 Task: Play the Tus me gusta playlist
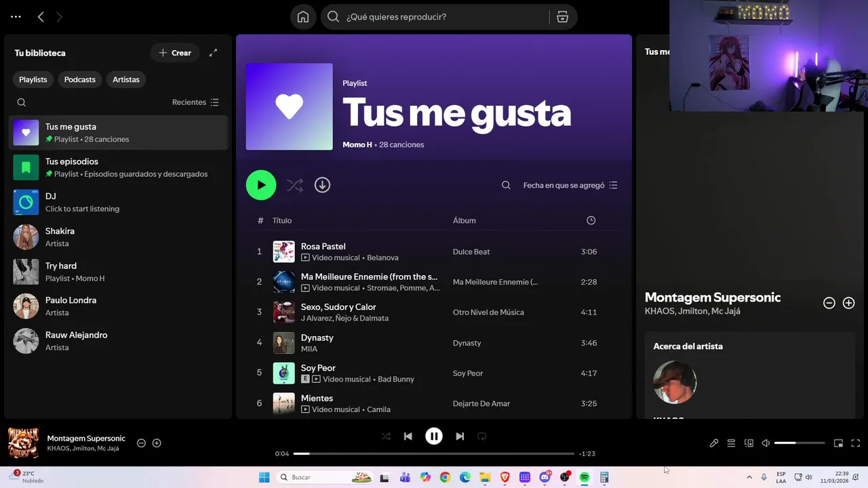[261, 185]
